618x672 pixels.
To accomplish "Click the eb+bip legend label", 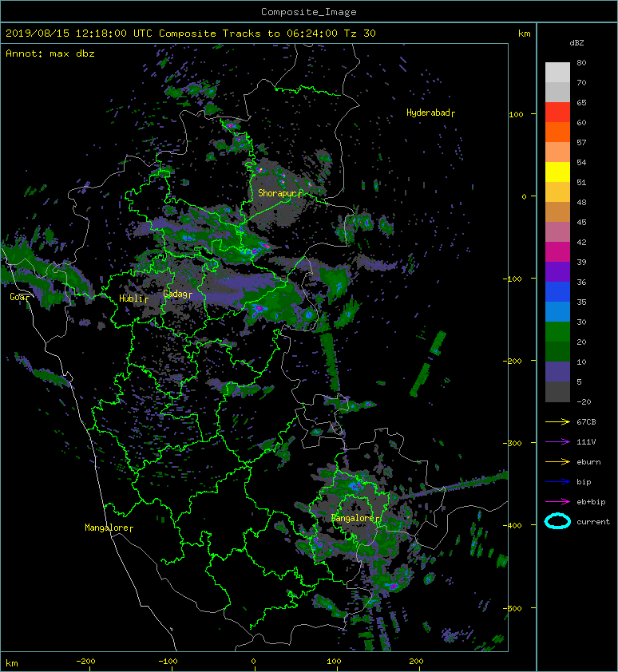I will 591,502.
